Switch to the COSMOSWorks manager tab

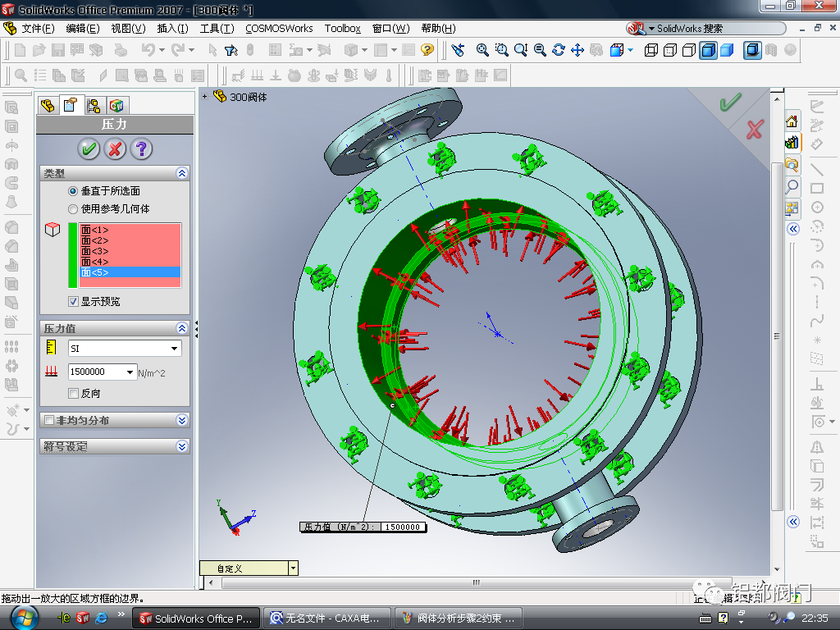pyautogui.click(x=117, y=106)
